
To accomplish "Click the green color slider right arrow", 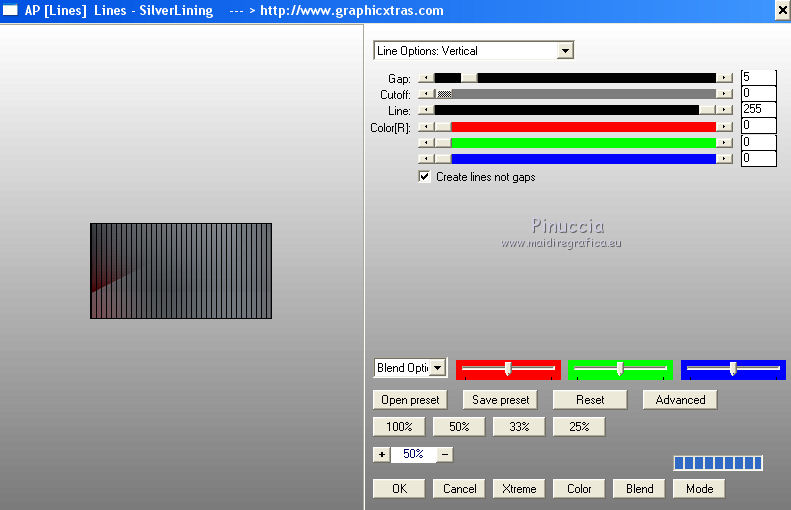I will pos(724,143).
